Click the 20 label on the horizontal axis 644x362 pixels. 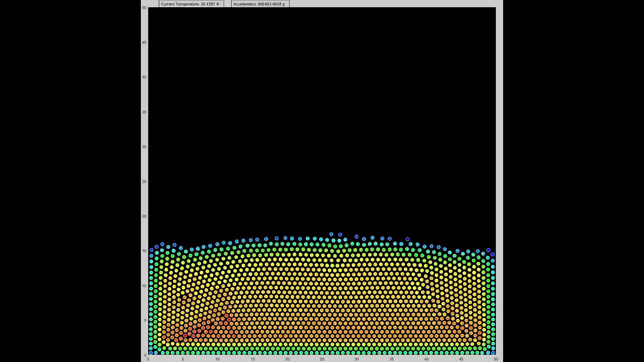click(287, 359)
